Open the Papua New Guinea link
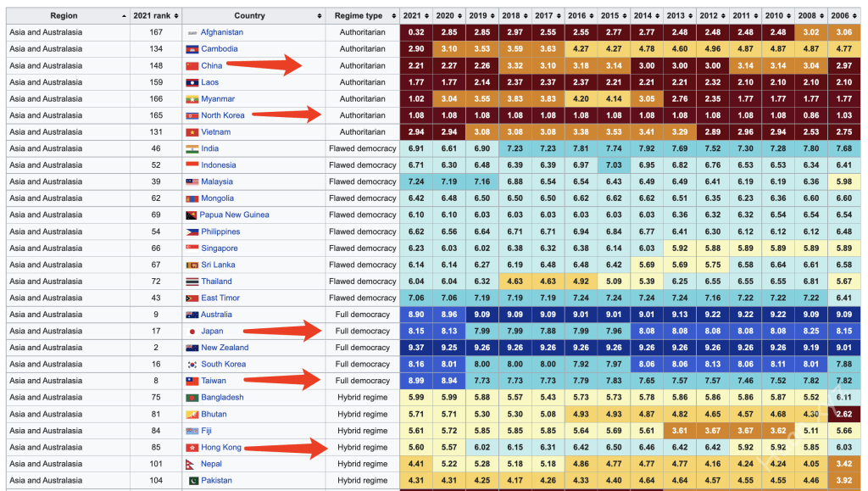Image resolution: width=868 pixels, height=491 pixels. pos(235,215)
